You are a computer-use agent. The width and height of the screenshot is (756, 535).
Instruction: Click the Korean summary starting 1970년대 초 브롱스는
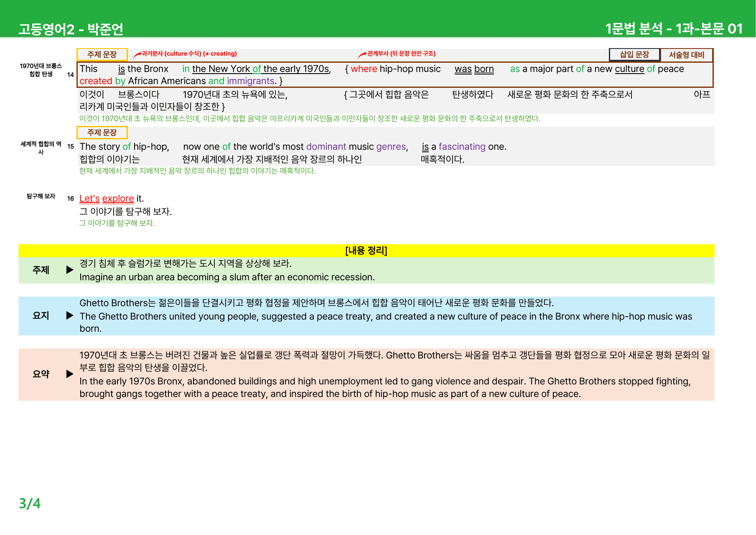point(395,361)
